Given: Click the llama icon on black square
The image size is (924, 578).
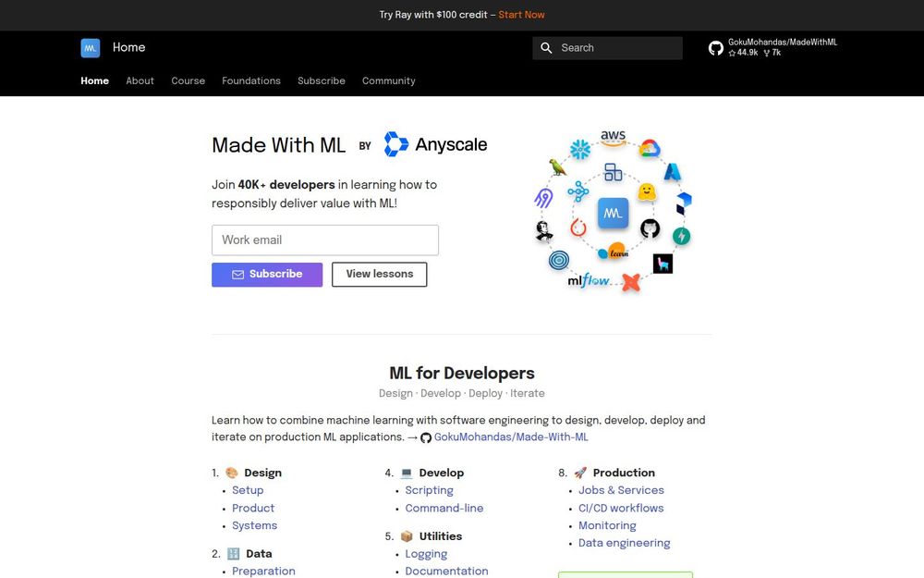Looking at the screenshot, I should point(663,264).
